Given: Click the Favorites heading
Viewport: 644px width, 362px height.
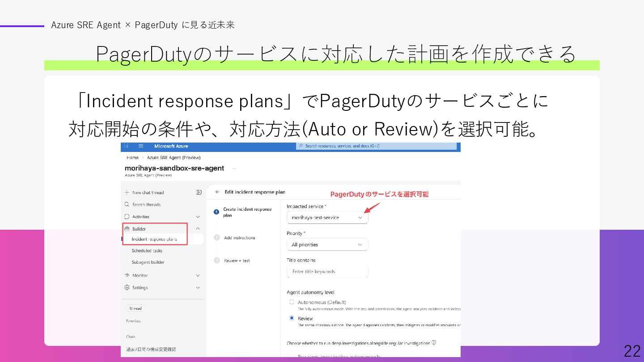Looking at the screenshot, I should coord(133,321).
